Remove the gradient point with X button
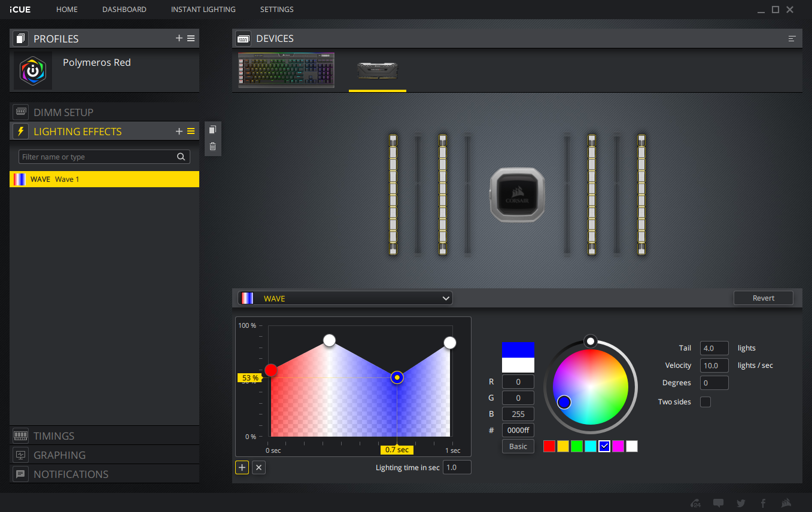The image size is (812, 512). click(x=258, y=468)
